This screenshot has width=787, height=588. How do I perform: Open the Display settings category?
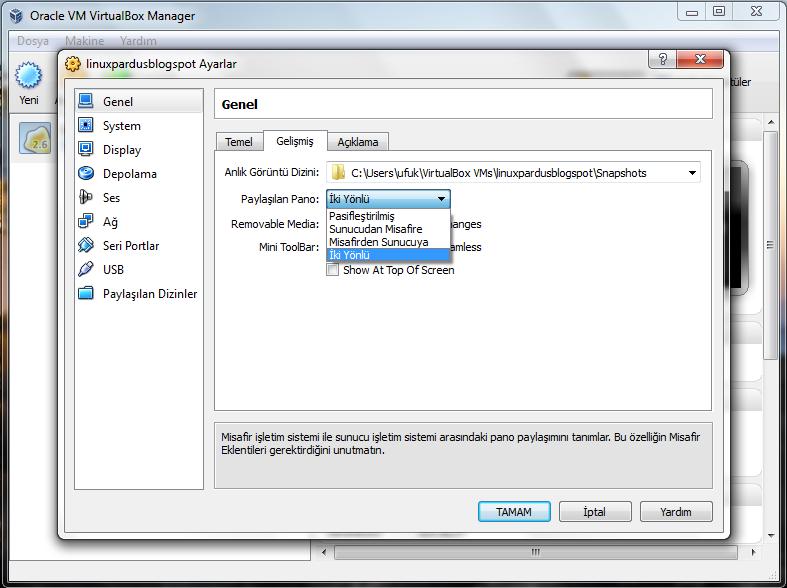coord(139,150)
